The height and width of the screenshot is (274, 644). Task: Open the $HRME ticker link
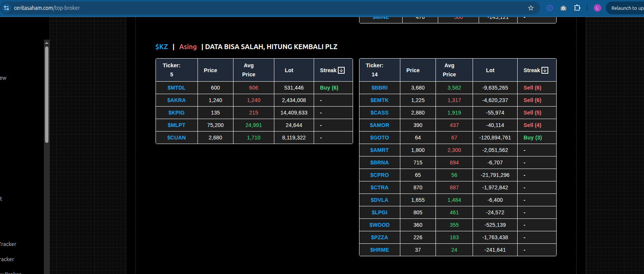(380, 250)
